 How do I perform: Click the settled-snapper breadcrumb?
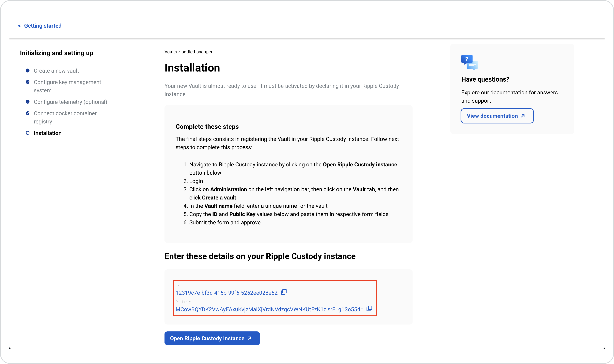(x=197, y=52)
